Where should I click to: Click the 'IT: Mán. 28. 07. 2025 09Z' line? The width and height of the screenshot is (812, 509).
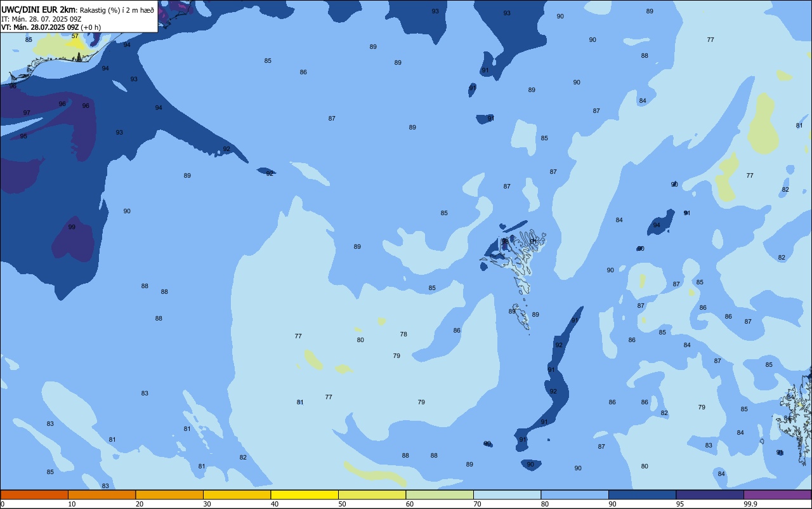41,19
